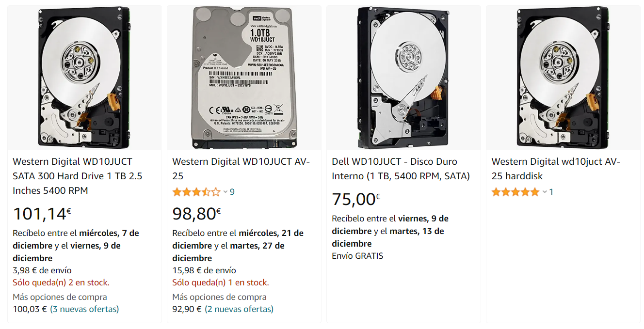Image resolution: width=644 pixels, height=329 pixels.
Task: Click the fourth product's hard drive image
Action: pos(563,78)
